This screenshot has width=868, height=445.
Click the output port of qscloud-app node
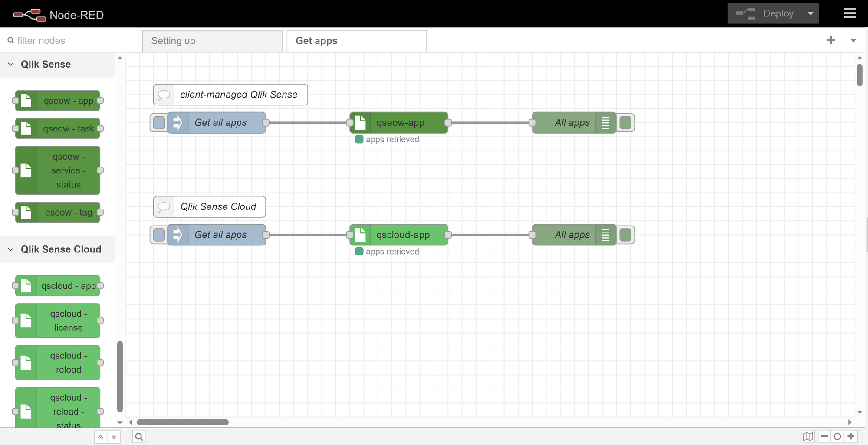[x=448, y=235]
